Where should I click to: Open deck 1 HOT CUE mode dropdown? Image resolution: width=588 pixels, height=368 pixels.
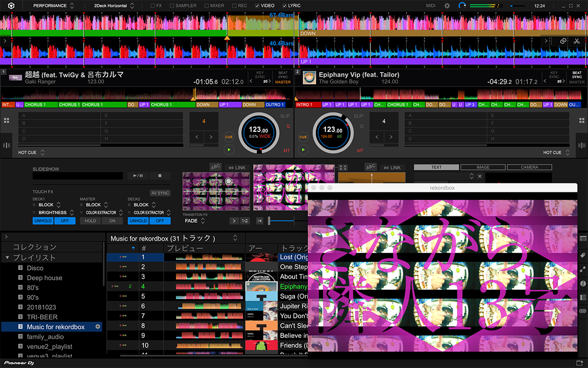click(31, 153)
